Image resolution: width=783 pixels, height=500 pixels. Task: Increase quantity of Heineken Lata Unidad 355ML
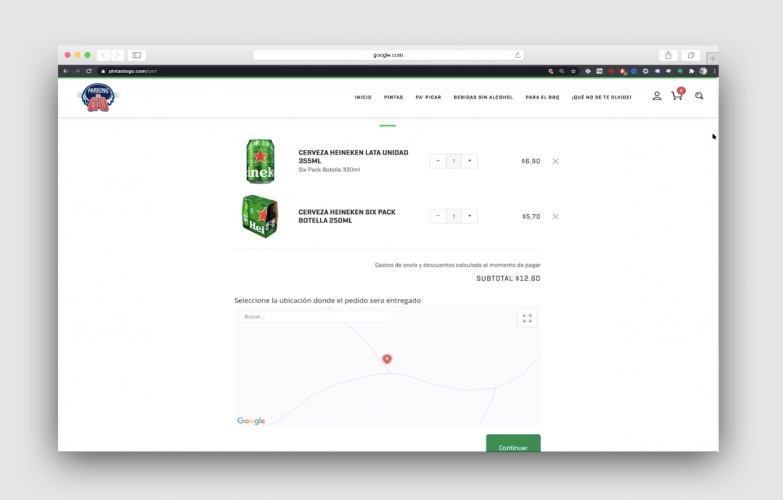pos(469,161)
